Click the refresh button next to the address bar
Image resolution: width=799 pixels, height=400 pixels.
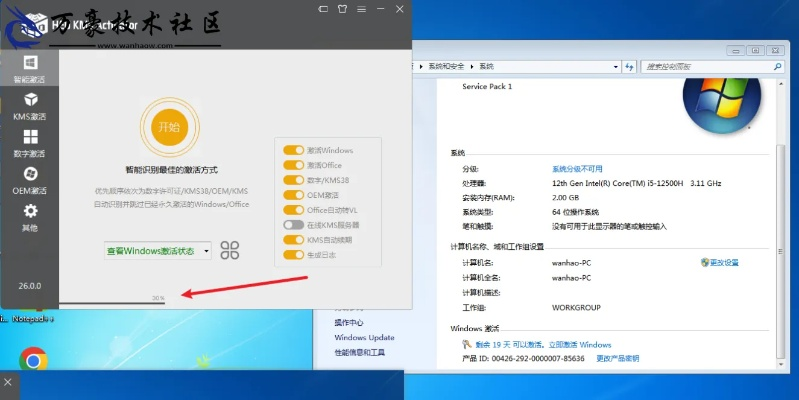click(630, 67)
